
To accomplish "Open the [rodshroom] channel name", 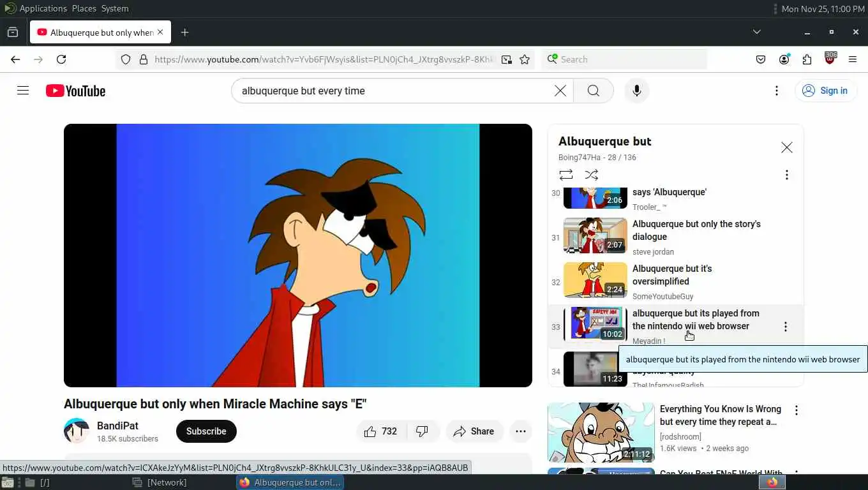I will pos(680,436).
